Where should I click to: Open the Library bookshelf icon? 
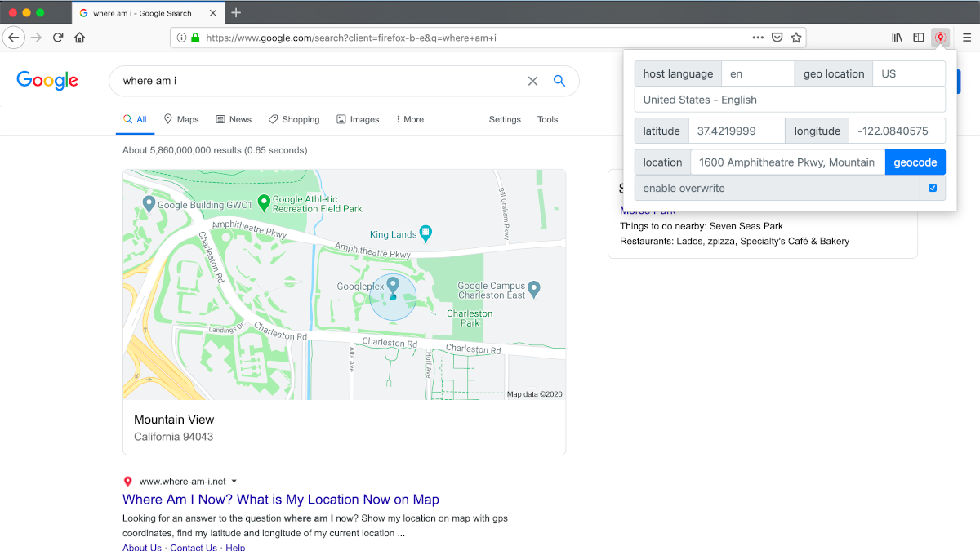coord(897,38)
